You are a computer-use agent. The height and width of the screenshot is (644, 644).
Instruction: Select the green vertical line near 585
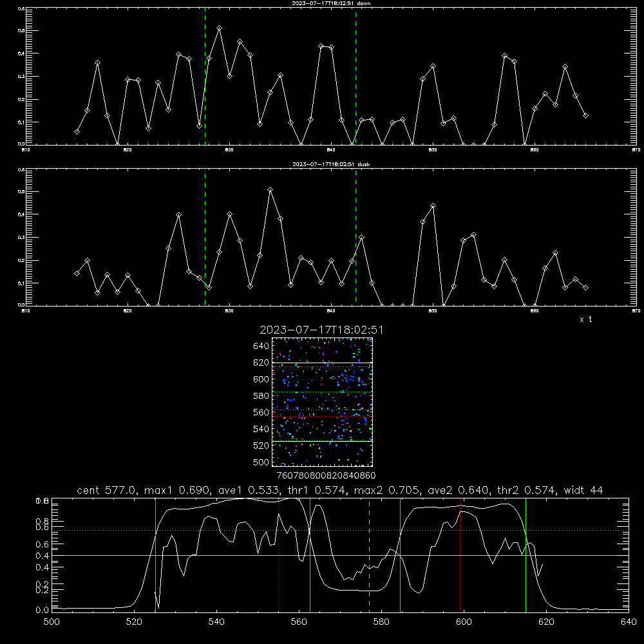click(400, 554)
